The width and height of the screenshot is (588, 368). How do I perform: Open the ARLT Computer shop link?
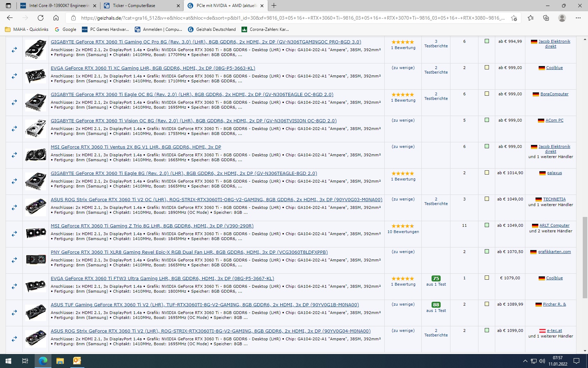[554, 226]
